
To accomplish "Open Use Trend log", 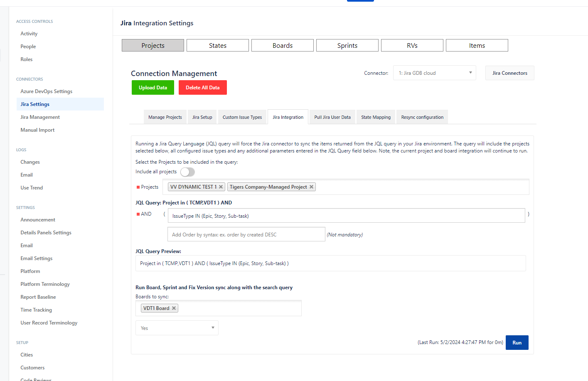I will [x=32, y=188].
